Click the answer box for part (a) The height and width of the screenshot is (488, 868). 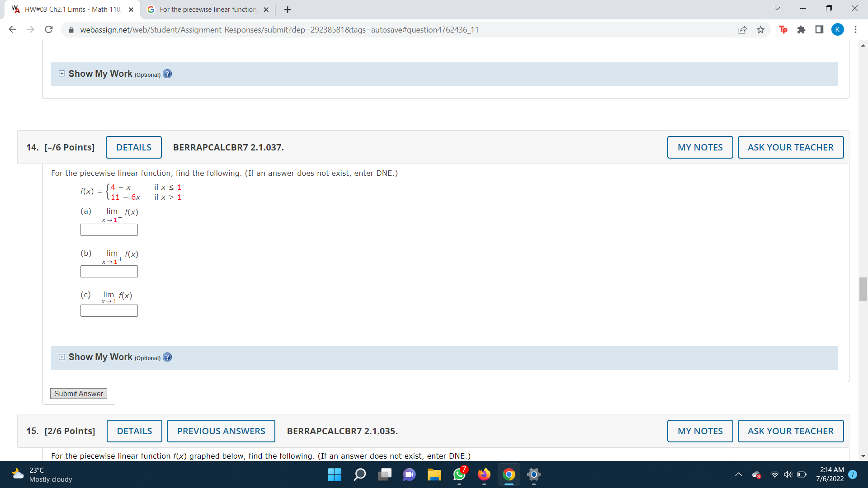click(x=109, y=230)
